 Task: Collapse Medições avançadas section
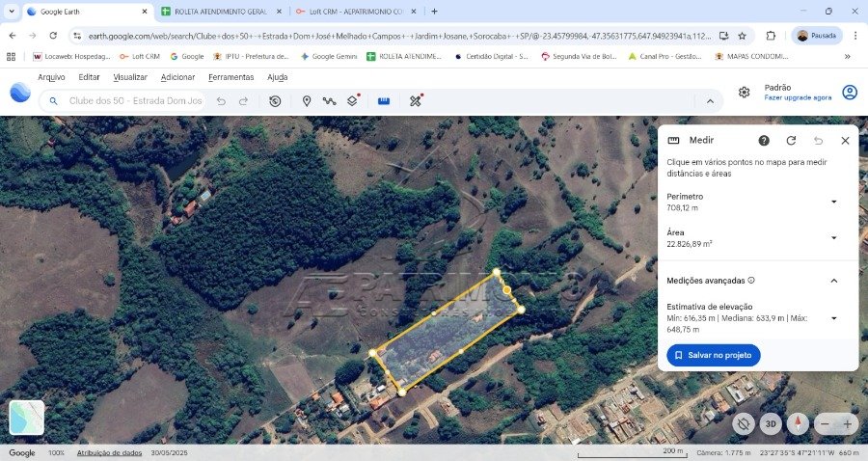[x=833, y=281]
